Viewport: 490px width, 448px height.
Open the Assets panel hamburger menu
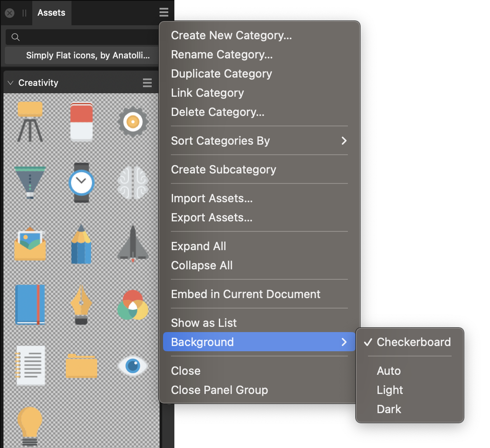click(163, 12)
